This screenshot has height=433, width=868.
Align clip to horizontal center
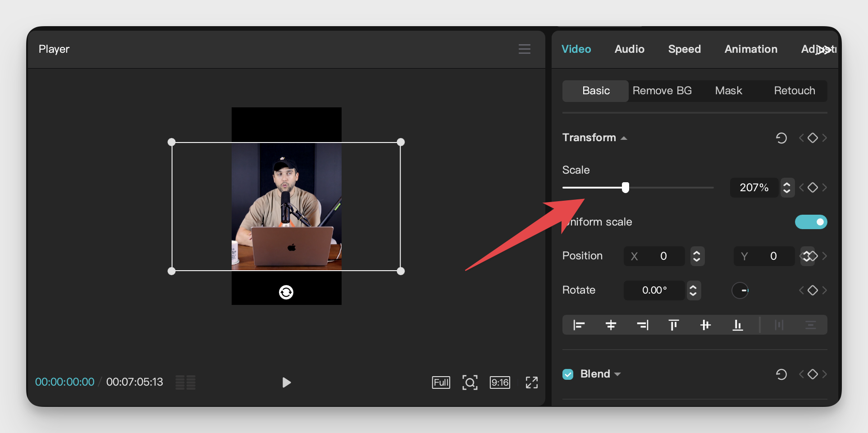click(x=611, y=325)
